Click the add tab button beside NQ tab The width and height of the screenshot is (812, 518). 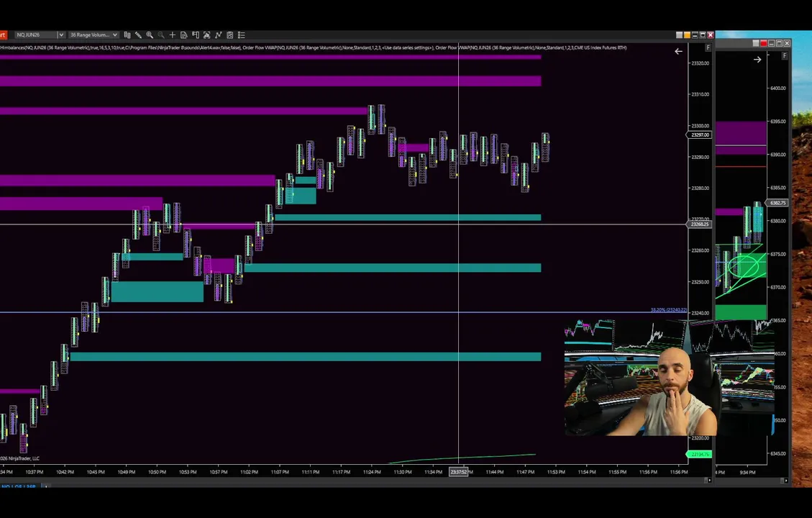coord(45,486)
